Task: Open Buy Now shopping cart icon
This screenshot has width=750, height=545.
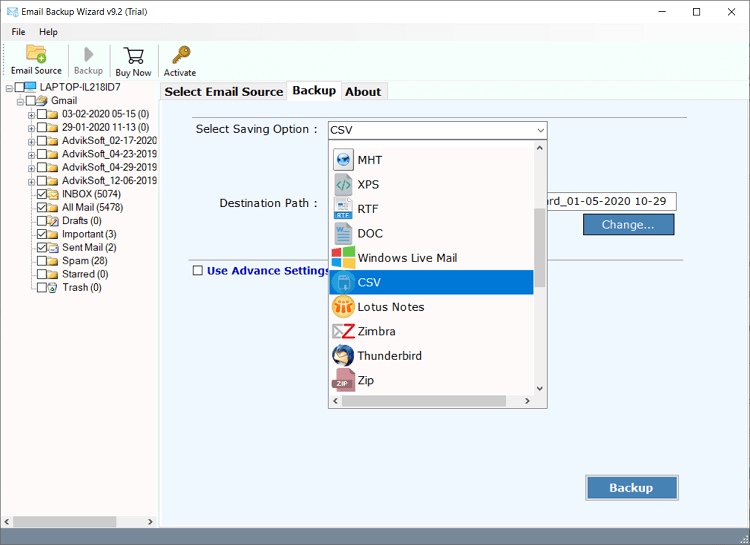Action: (x=133, y=56)
